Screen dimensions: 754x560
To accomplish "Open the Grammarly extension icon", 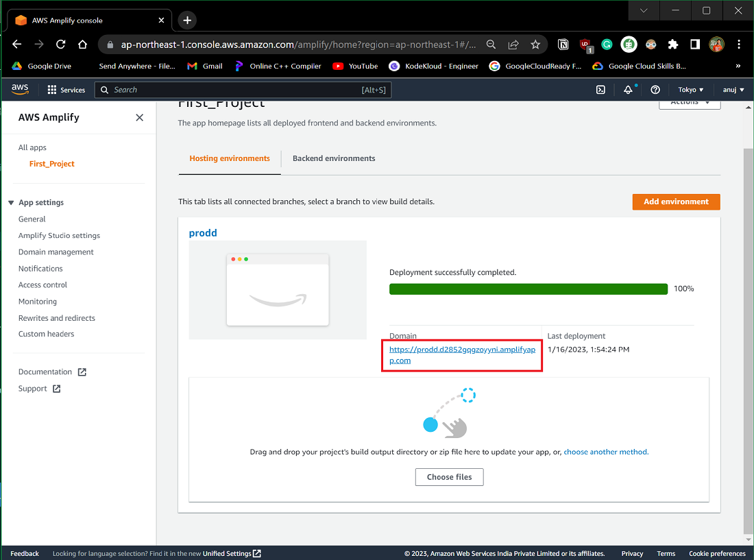I will [x=607, y=45].
